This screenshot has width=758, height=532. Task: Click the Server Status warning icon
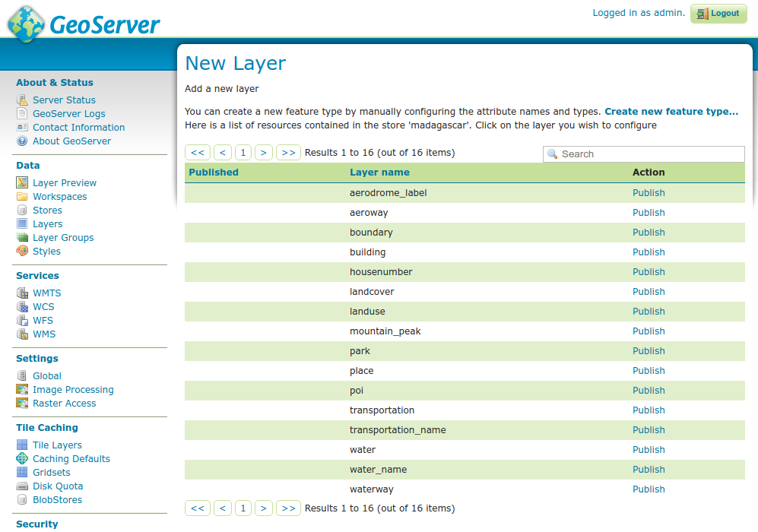tap(22, 100)
